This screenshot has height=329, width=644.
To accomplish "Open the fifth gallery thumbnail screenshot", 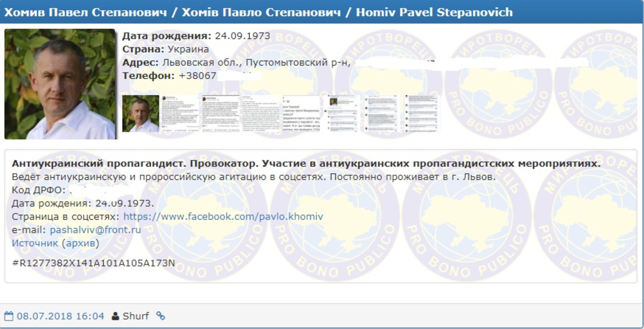I will click(302, 113).
